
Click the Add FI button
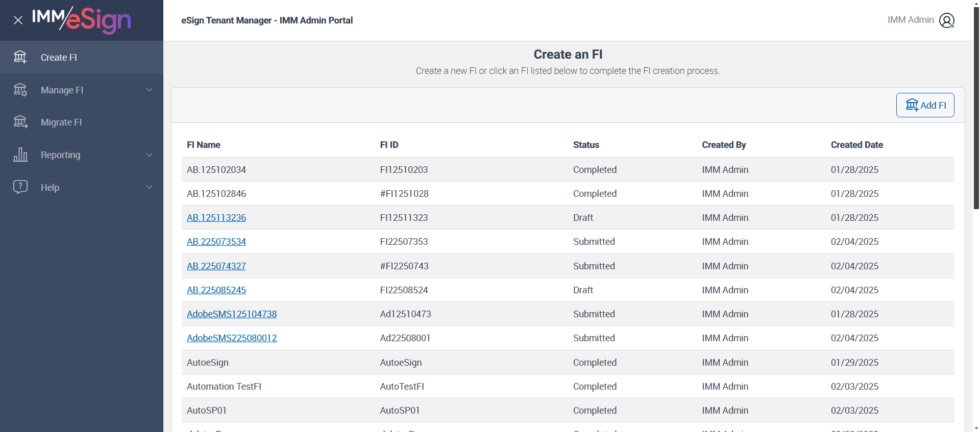[925, 105]
